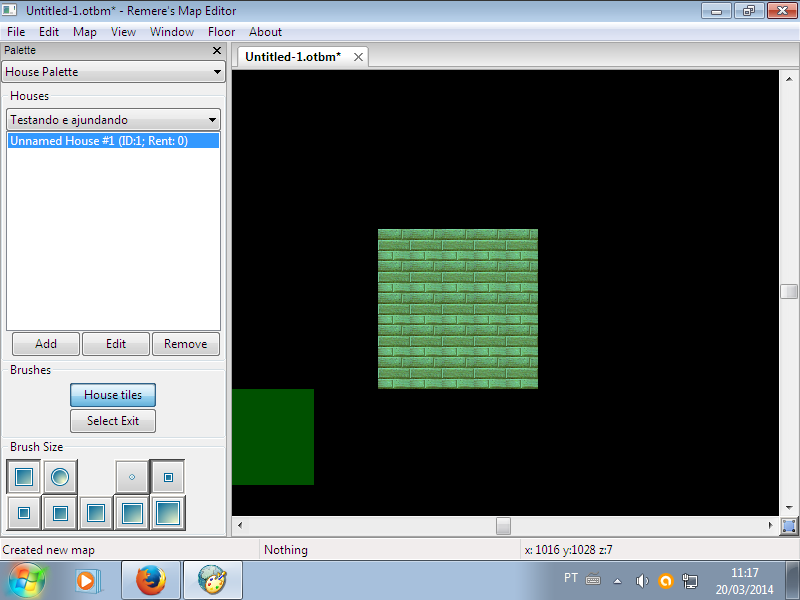Choose the second-largest brush size
The height and width of the screenshot is (600, 800).
132,513
